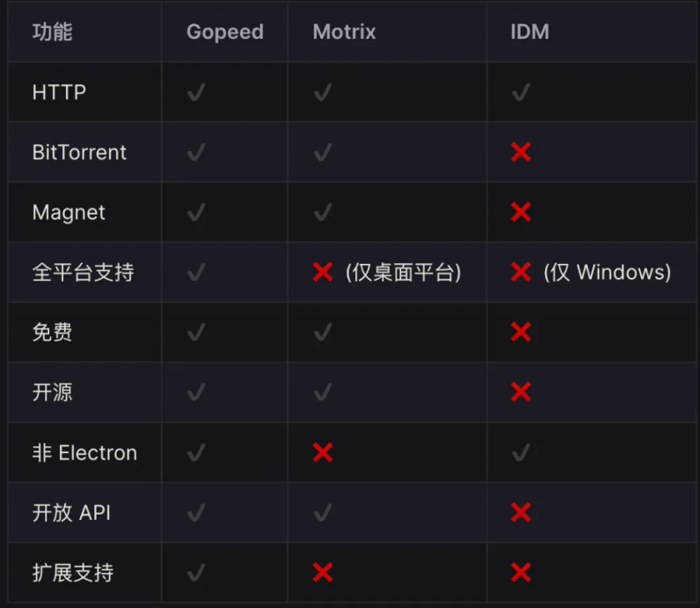This screenshot has width=700, height=608.
Task: Click IDM's red X in 免费 row
Action: (x=521, y=332)
